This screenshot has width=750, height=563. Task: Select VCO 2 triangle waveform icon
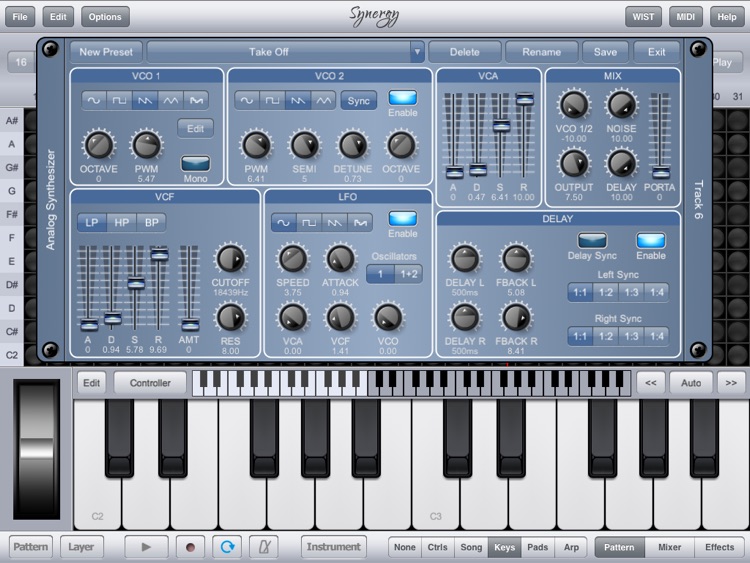[323, 100]
